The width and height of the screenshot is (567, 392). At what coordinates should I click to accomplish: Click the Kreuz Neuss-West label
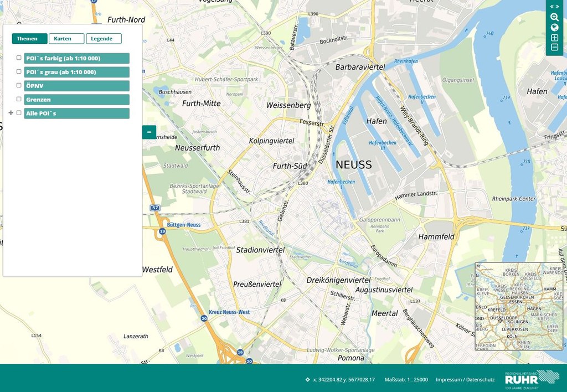[229, 312]
